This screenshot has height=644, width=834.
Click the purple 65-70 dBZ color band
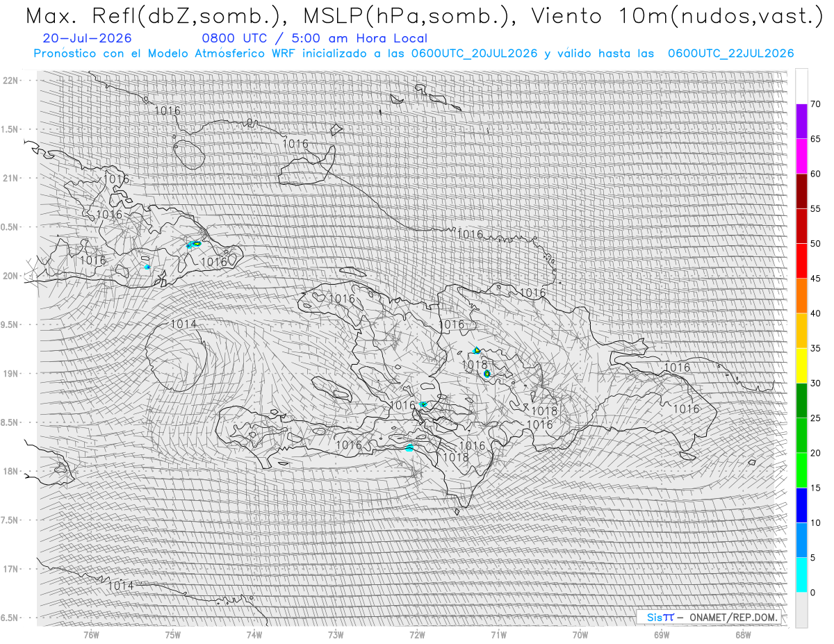pos(801,122)
